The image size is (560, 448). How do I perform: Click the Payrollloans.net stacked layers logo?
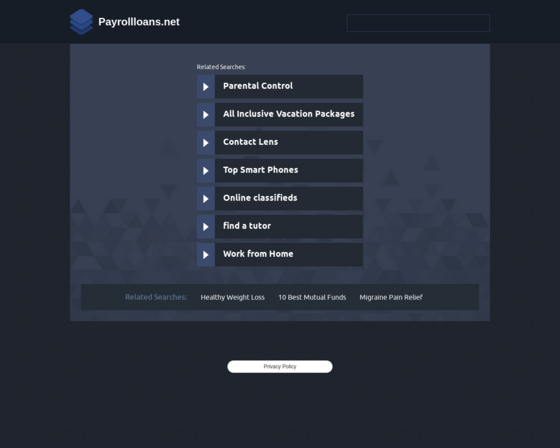(81, 22)
